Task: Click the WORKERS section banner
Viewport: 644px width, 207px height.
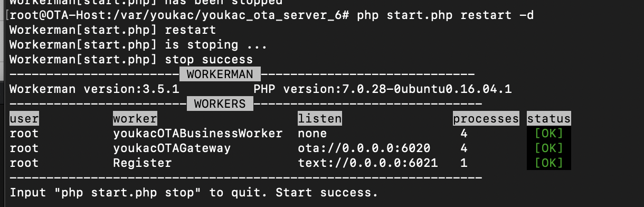Action: click(x=220, y=104)
